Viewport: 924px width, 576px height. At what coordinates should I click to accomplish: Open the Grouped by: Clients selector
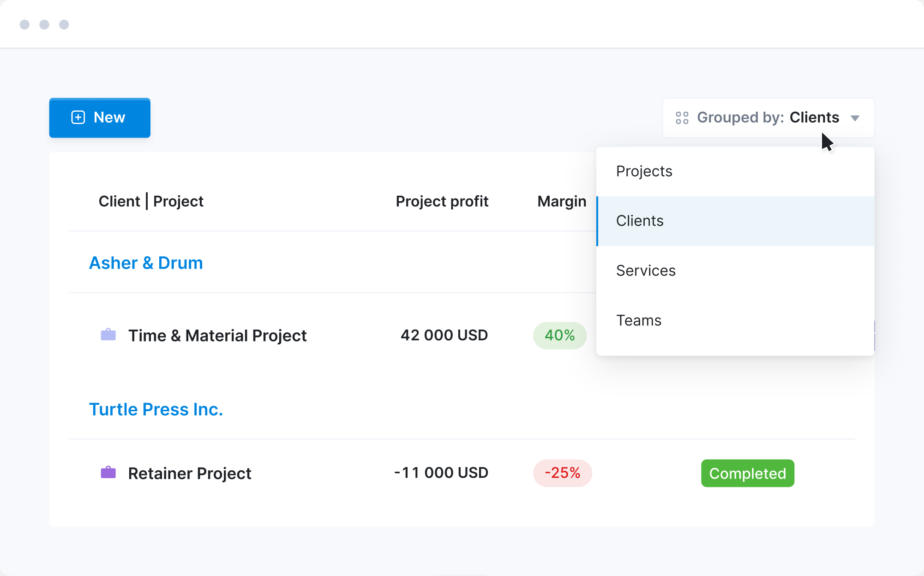tap(768, 118)
